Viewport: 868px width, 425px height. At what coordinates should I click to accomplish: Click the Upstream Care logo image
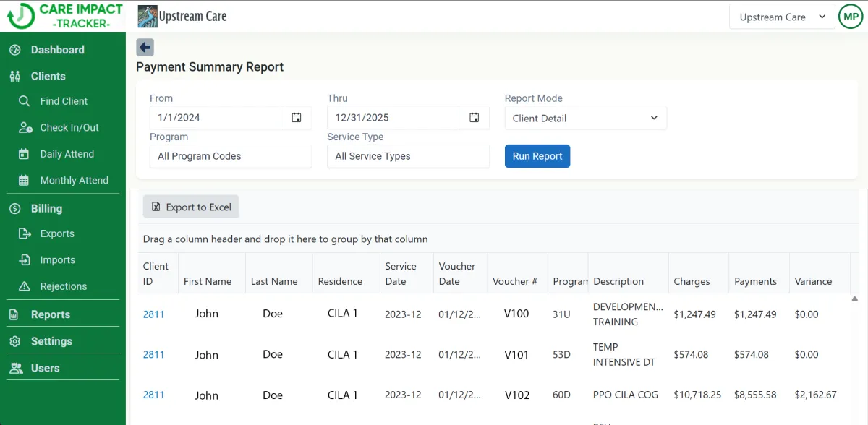click(x=147, y=17)
